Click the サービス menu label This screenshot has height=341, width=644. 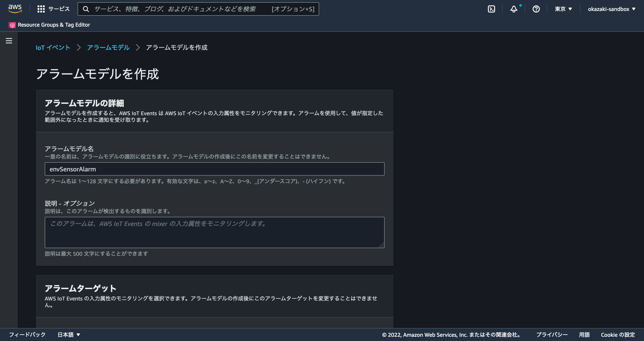pyautogui.click(x=59, y=9)
